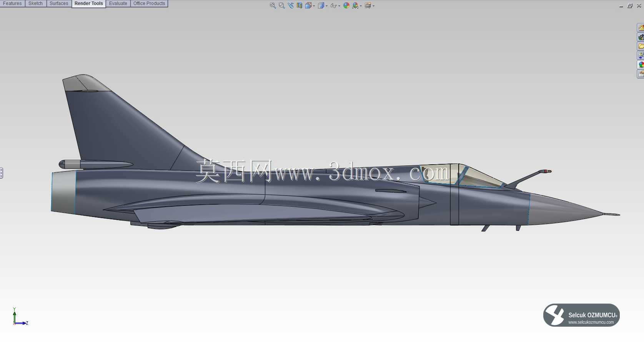
Task: Toggle the Section View tool
Action: coord(300,5)
